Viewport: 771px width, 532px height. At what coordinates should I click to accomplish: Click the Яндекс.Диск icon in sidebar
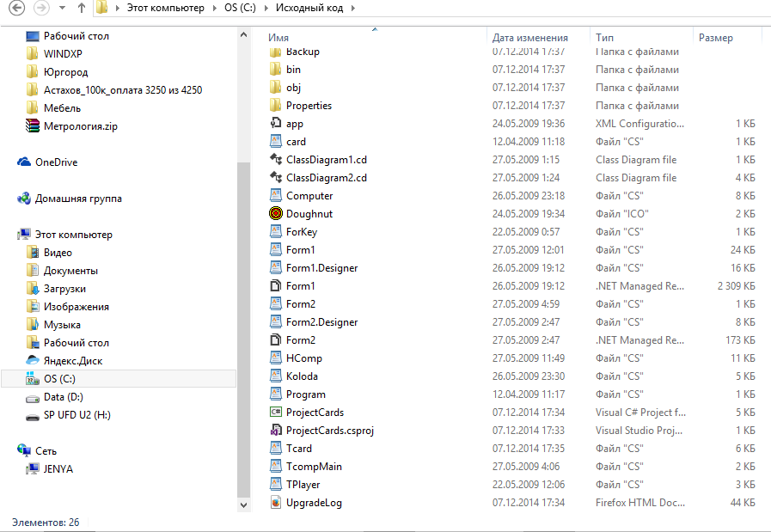point(33,361)
